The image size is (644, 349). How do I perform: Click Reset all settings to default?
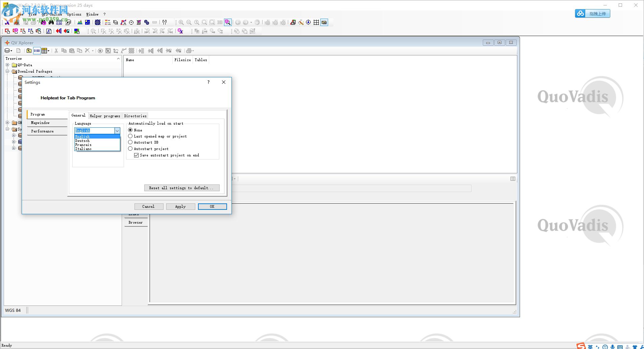(182, 188)
